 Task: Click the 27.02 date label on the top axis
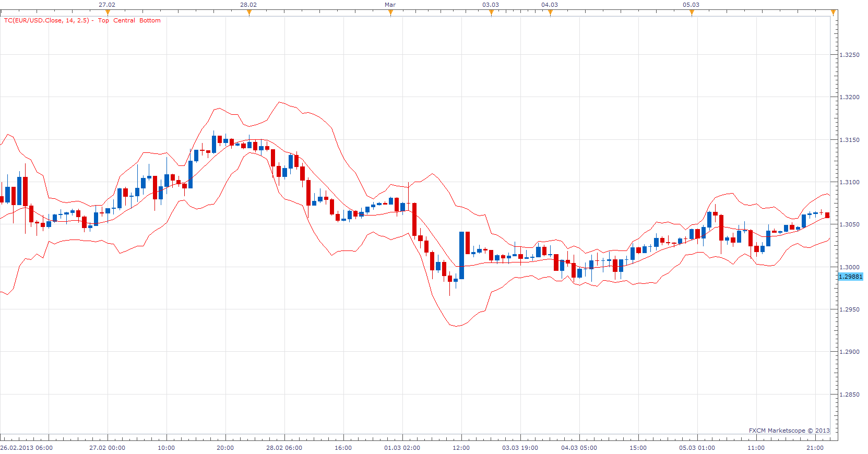107,5
